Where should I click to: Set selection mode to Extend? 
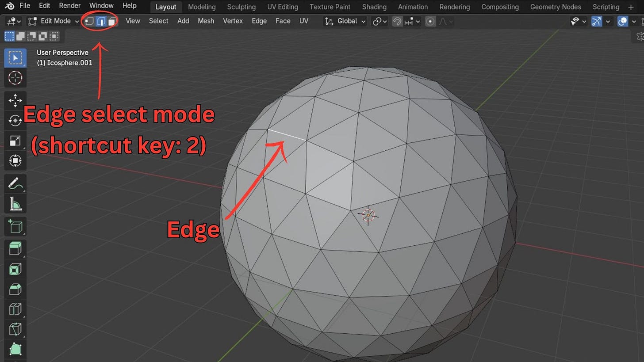[20, 36]
